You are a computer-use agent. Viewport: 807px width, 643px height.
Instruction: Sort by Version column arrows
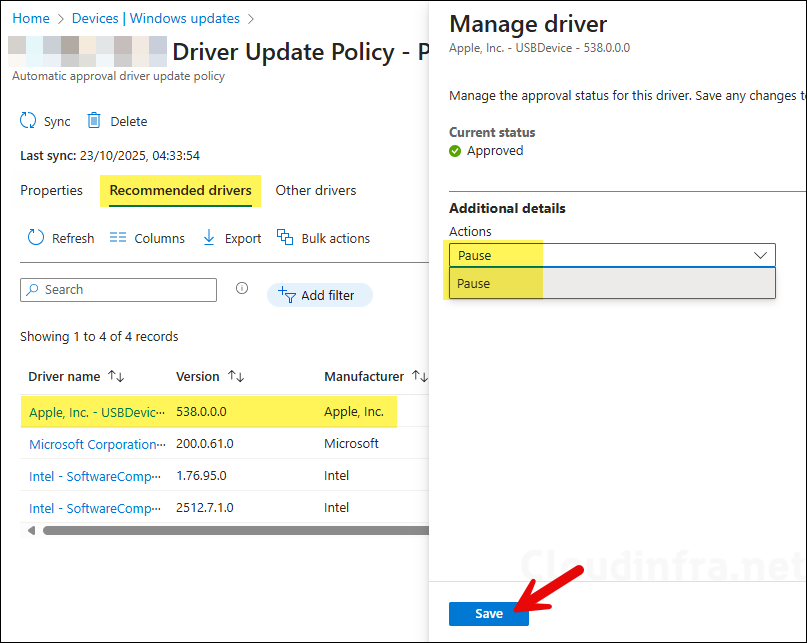click(x=236, y=377)
